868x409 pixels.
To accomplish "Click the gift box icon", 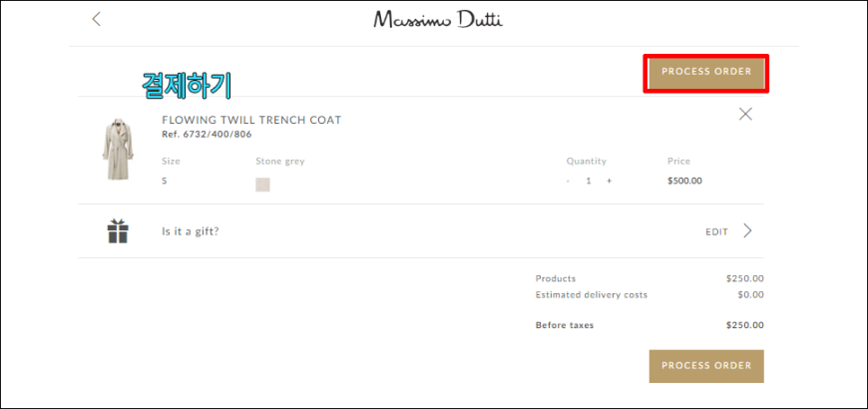I will pyautogui.click(x=118, y=230).
